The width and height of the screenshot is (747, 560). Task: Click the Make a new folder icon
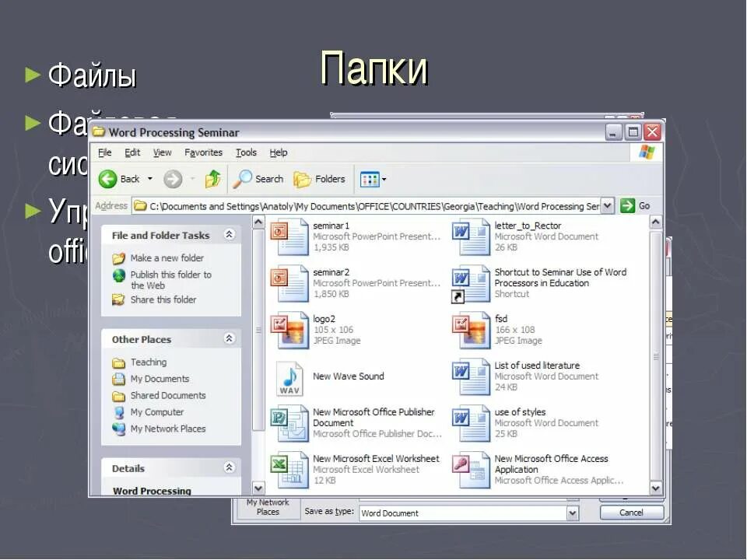click(118, 258)
